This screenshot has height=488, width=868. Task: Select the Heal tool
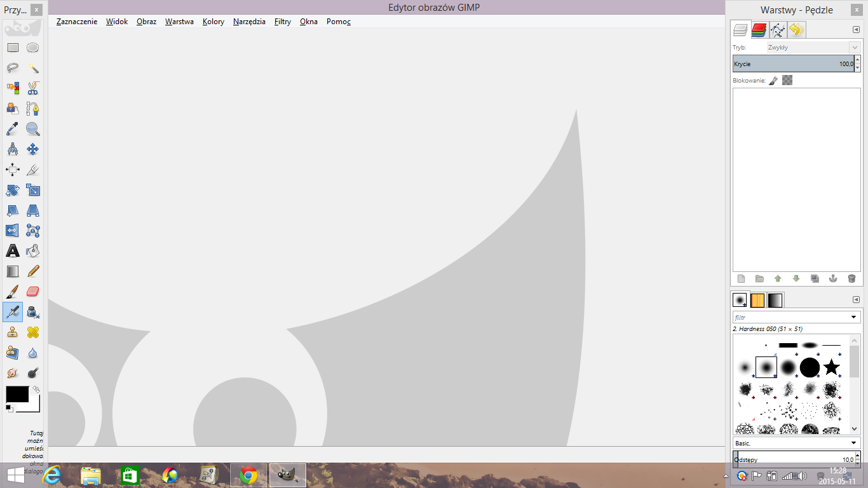click(33, 332)
